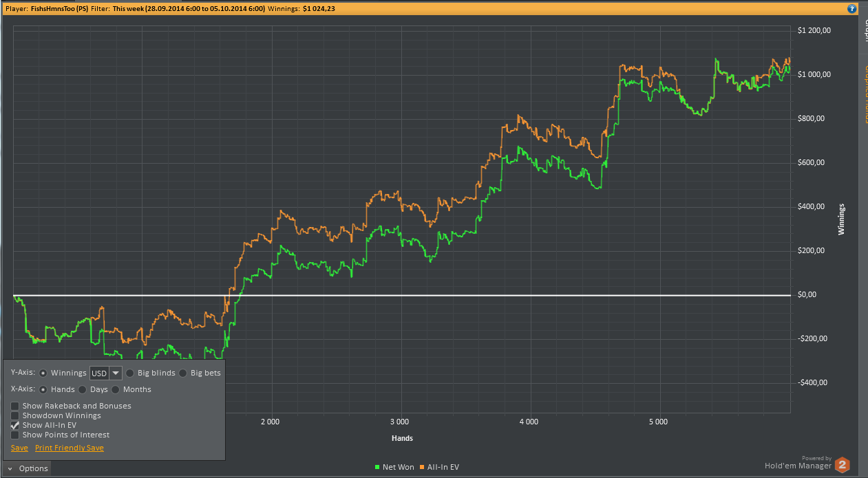Click the $0,00 axis label
The width and height of the screenshot is (868, 478).
[x=806, y=294]
